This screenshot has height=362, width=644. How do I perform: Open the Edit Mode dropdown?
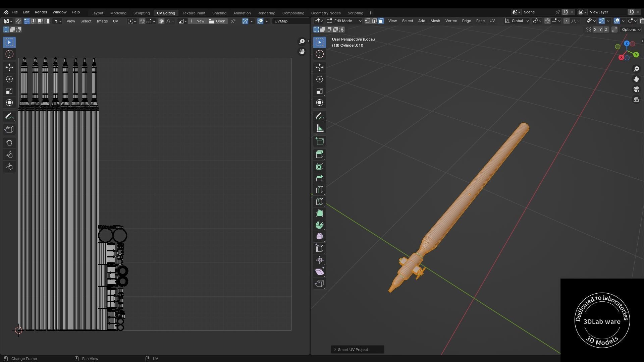pos(344,21)
